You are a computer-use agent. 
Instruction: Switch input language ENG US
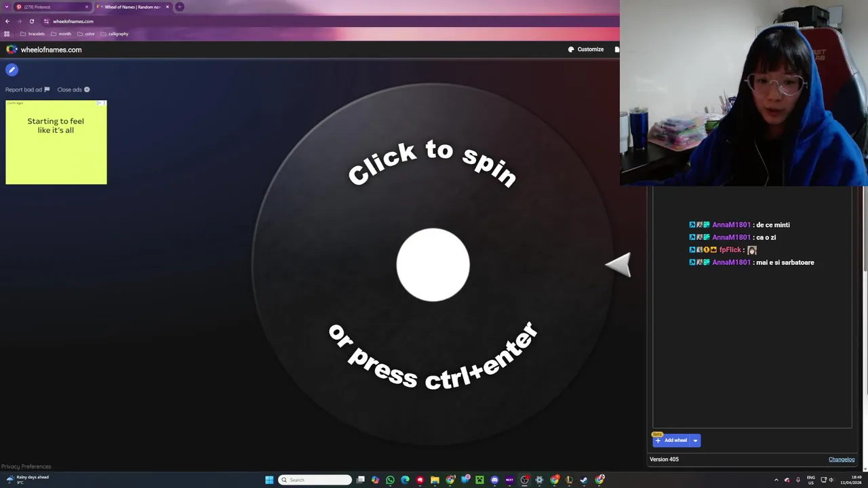click(811, 480)
